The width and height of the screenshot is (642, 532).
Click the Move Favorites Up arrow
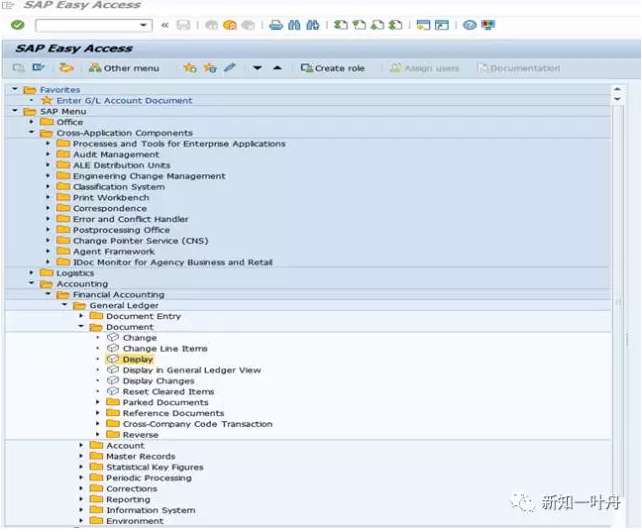coord(277,68)
